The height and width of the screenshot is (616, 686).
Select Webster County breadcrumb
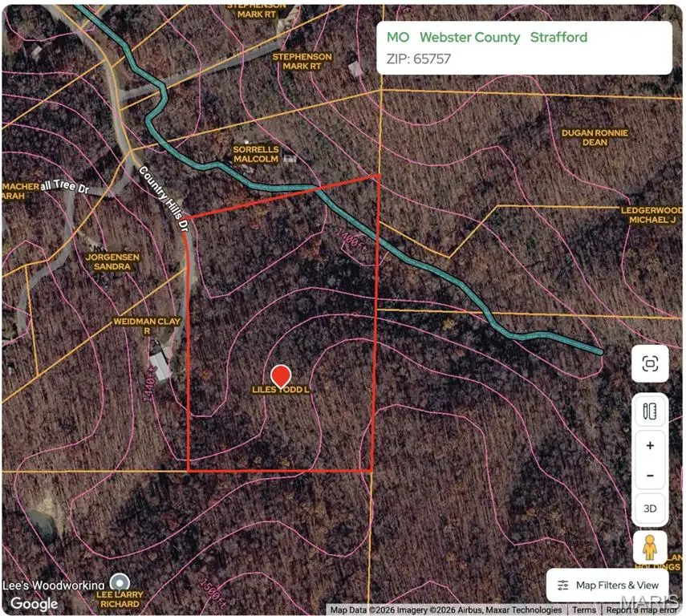click(469, 38)
